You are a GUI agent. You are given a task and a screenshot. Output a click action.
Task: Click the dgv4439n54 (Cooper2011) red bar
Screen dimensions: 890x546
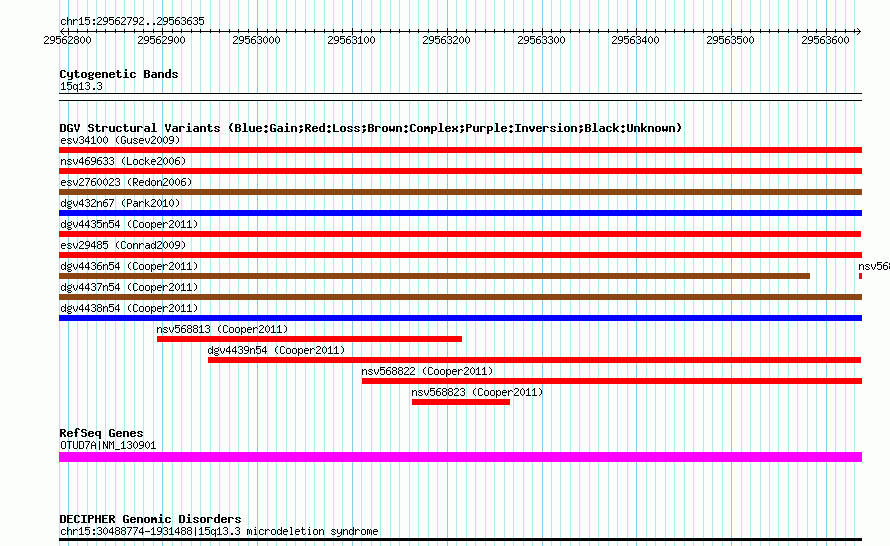point(534,360)
